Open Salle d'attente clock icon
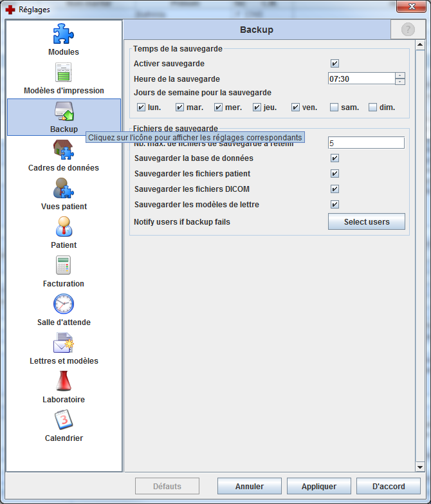 (x=64, y=304)
